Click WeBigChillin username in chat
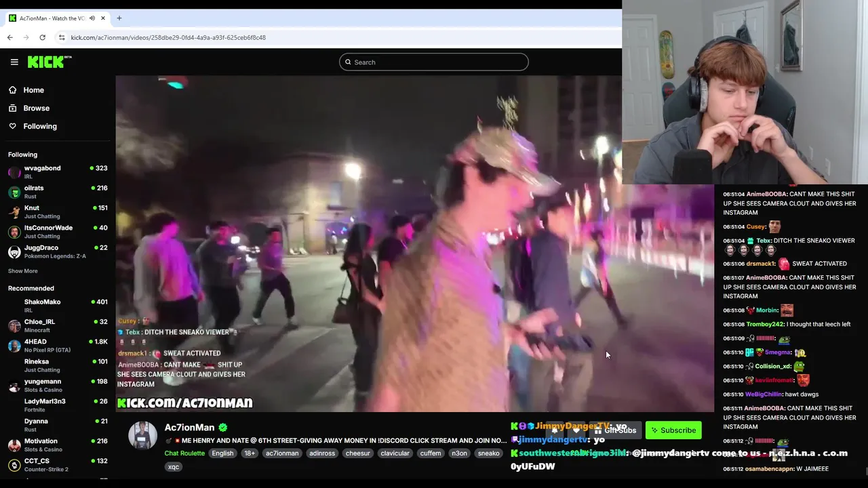 (764, 394)
